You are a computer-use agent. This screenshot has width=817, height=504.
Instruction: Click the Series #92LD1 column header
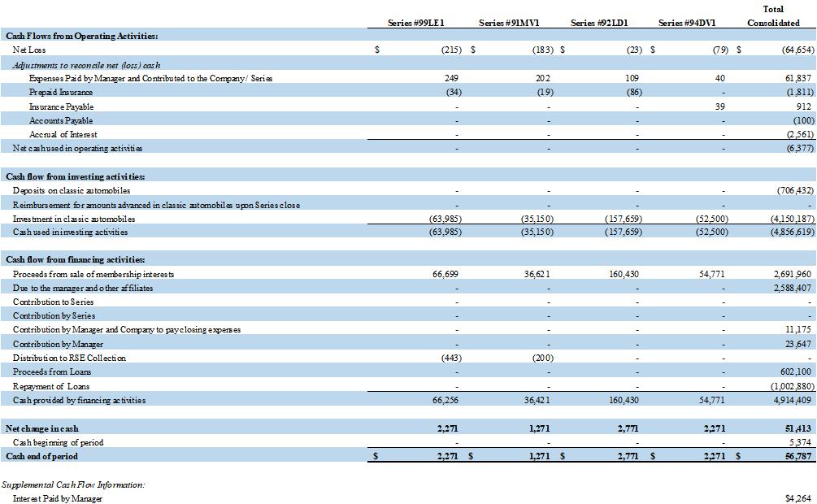pos(599,23)
